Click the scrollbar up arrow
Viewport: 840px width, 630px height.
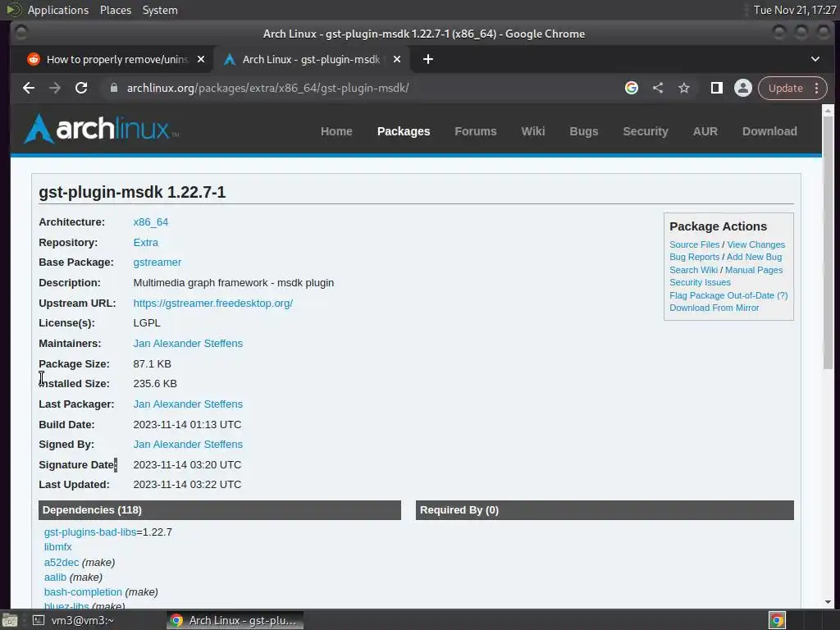tap(828, 111)
